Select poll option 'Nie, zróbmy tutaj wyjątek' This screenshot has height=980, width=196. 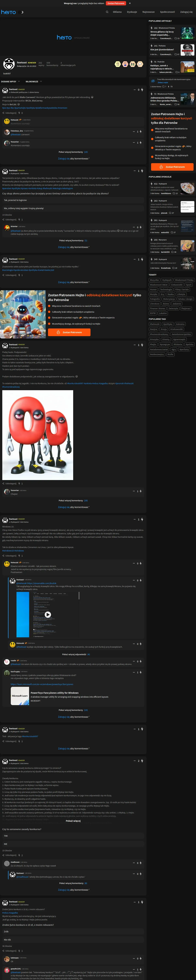73,208
